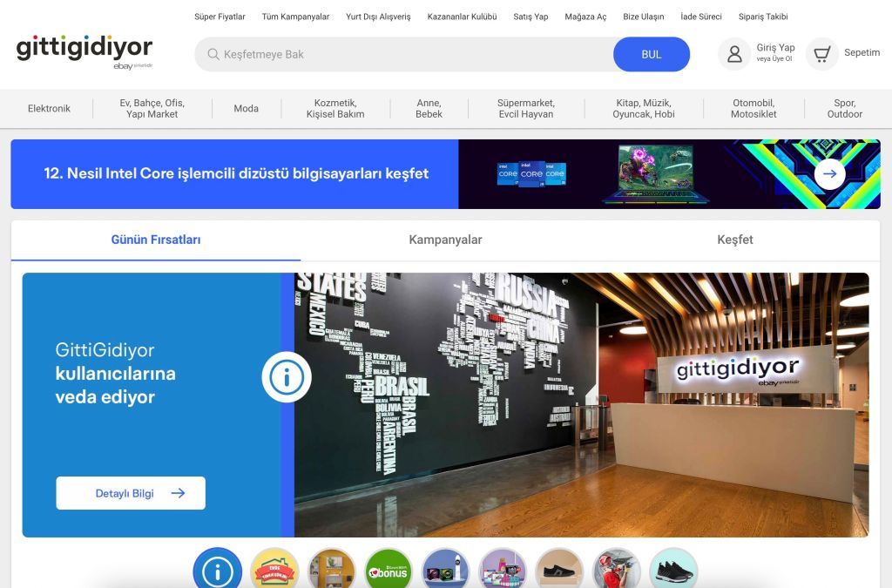This screenshot has width=892, height=588.
Task: Select the green bonus circle
Action: coord(389,569)
